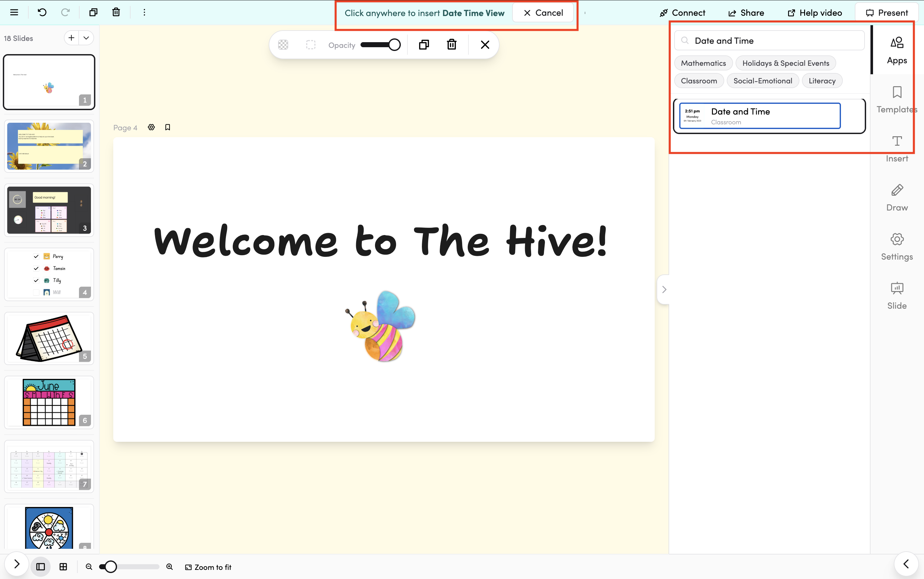This screenshot has width=924, height=579.
Task: Switch to the Draw tab
Action: coord(897,198)
